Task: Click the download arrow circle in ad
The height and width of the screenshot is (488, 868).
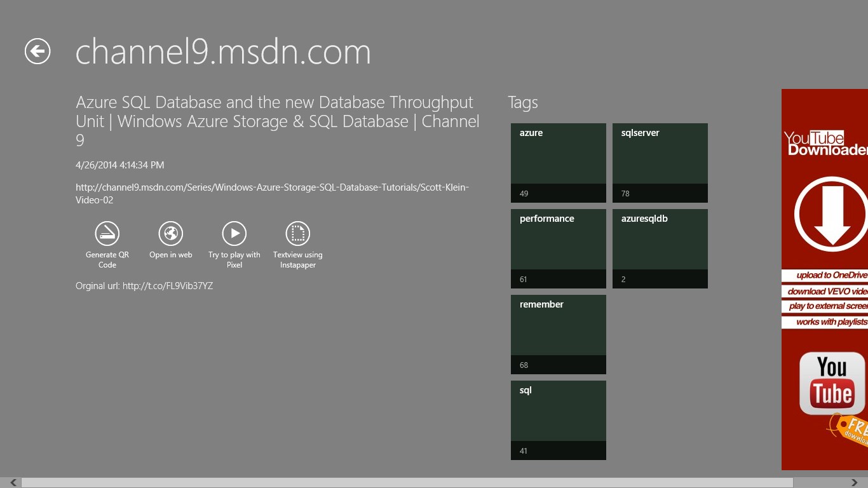Action: (831, 215)
